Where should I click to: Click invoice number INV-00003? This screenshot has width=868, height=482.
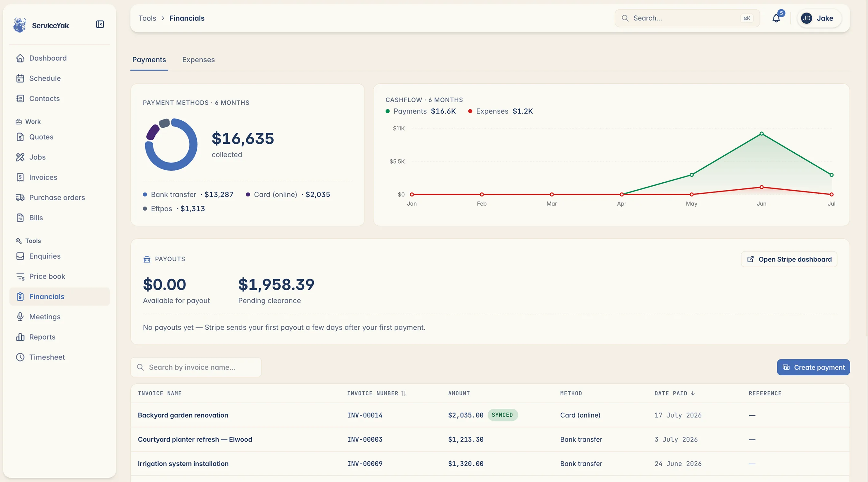click(x=365, y=439)
